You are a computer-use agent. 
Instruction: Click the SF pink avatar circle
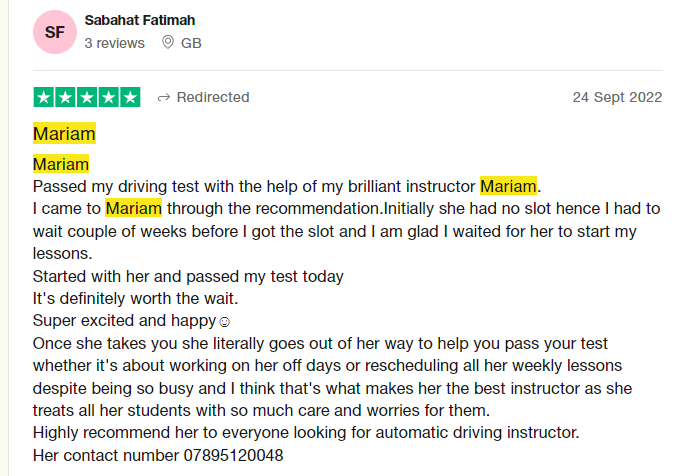point(55,32)
